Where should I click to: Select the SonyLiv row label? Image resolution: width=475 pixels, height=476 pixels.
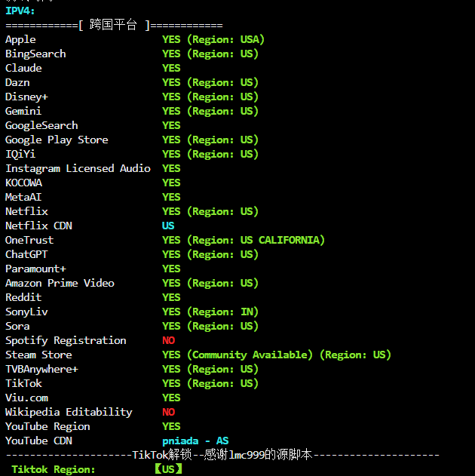pyautogui.click(x=26, y=312)
